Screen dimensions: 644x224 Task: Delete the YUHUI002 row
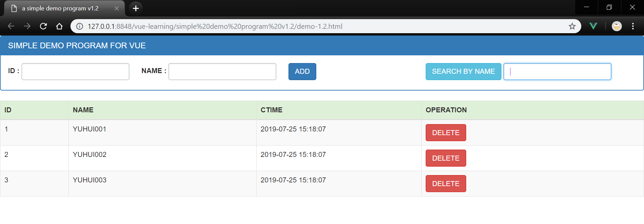(445, 158)
